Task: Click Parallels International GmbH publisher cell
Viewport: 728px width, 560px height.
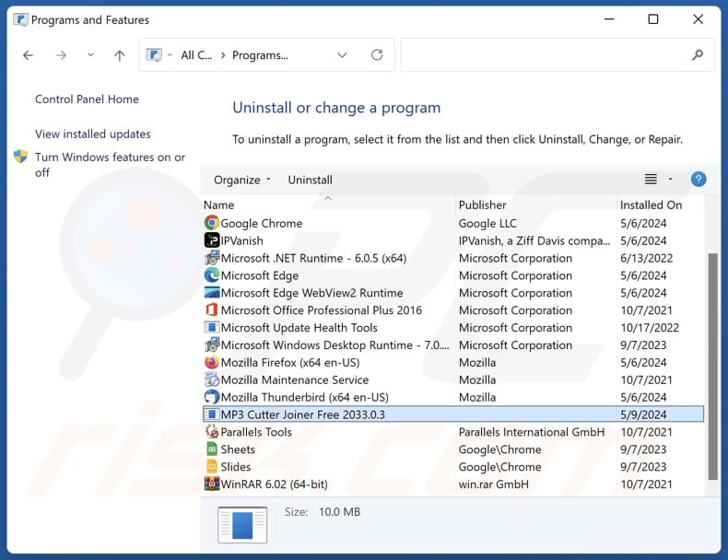Action: 532,432
